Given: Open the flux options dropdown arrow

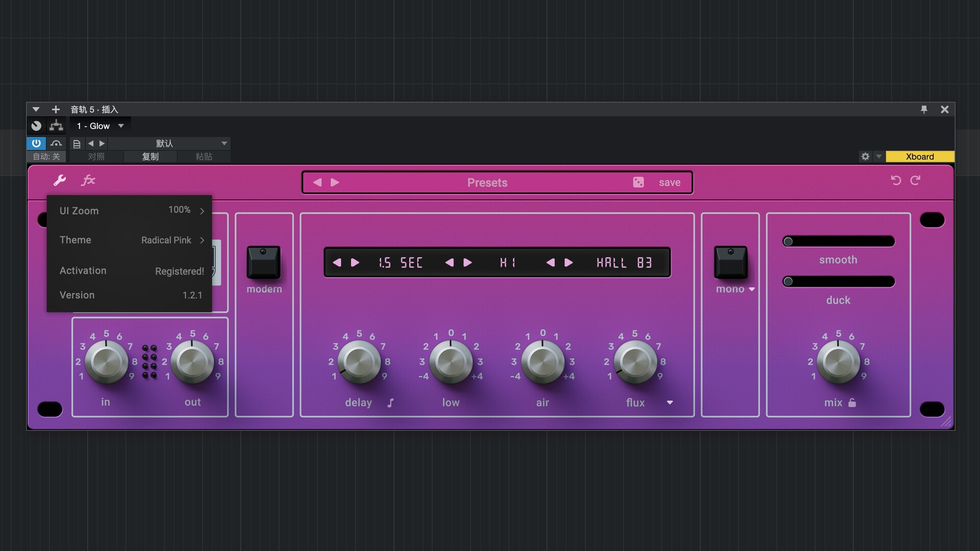Looking at the screenshot, I should [670, 403].
